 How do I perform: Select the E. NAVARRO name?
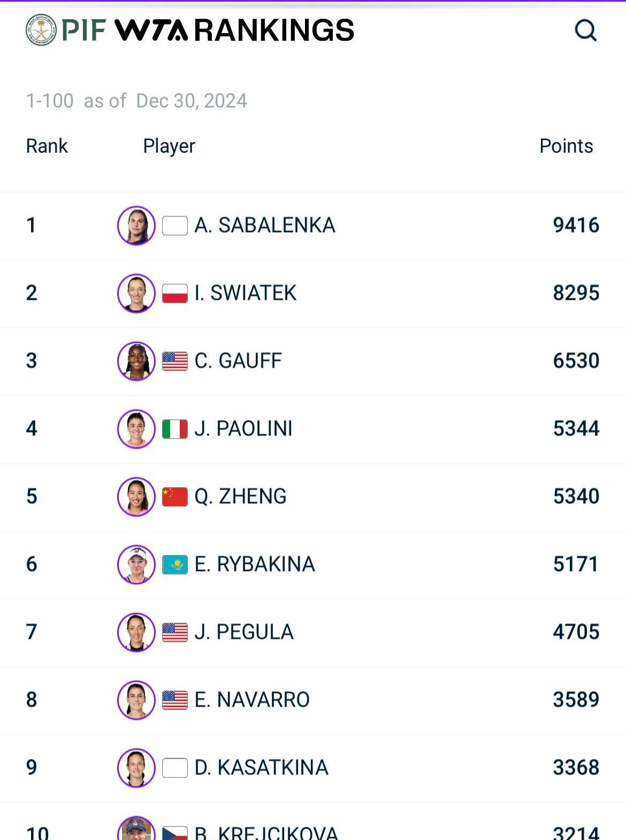[x=252, y=700]
